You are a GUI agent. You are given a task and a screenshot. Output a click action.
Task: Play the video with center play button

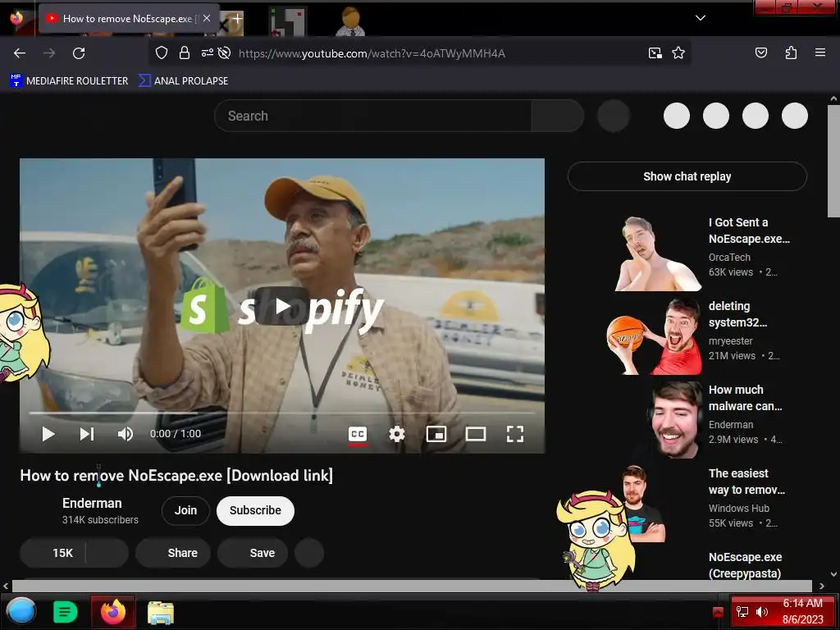(282, 307)
